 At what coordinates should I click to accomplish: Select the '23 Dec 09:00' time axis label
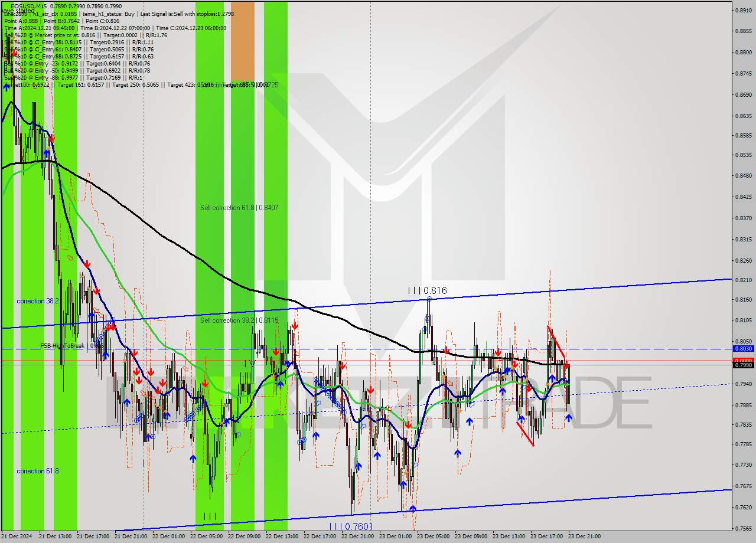click(471, 537)
